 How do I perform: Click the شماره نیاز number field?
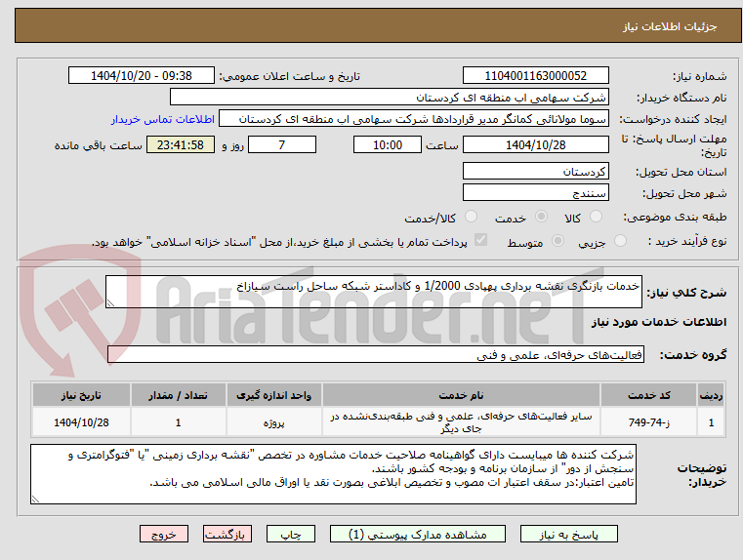pos(535,76)
